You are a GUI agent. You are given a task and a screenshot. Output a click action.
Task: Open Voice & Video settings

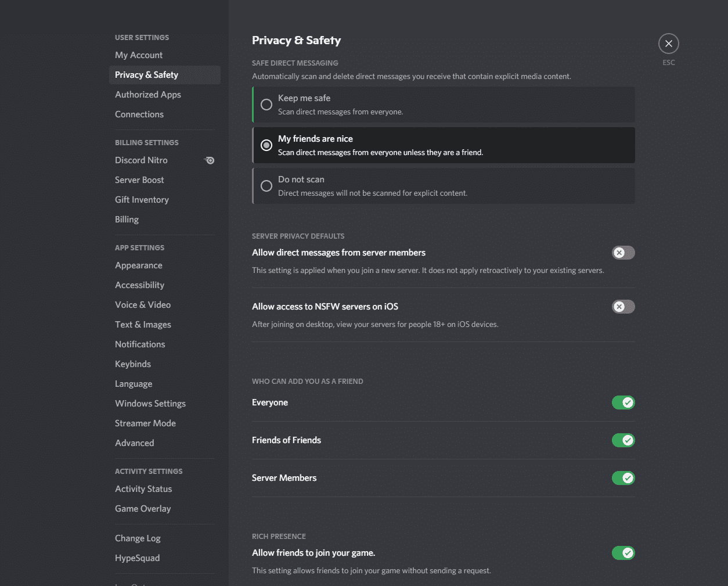coord(165,305)
